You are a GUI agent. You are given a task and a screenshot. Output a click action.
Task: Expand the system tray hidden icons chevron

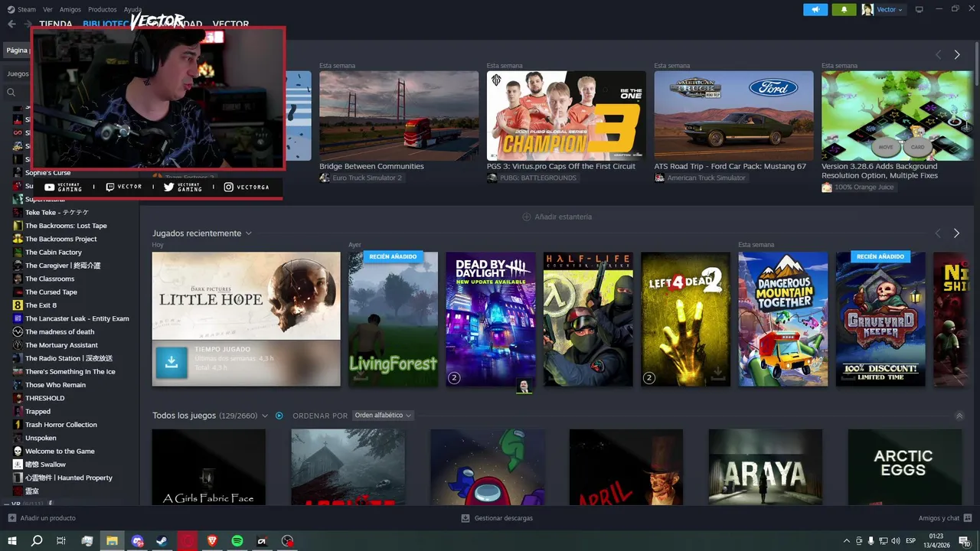click(846, 541)
